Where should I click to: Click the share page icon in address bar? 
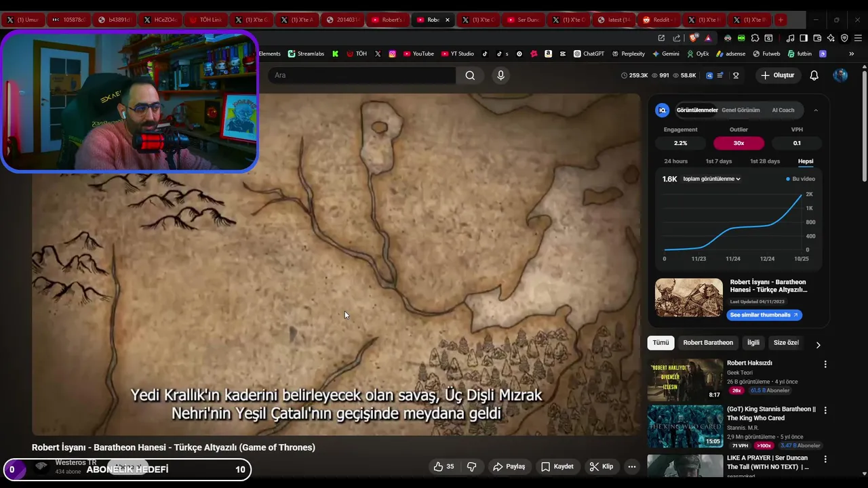[x=676, y=38]
